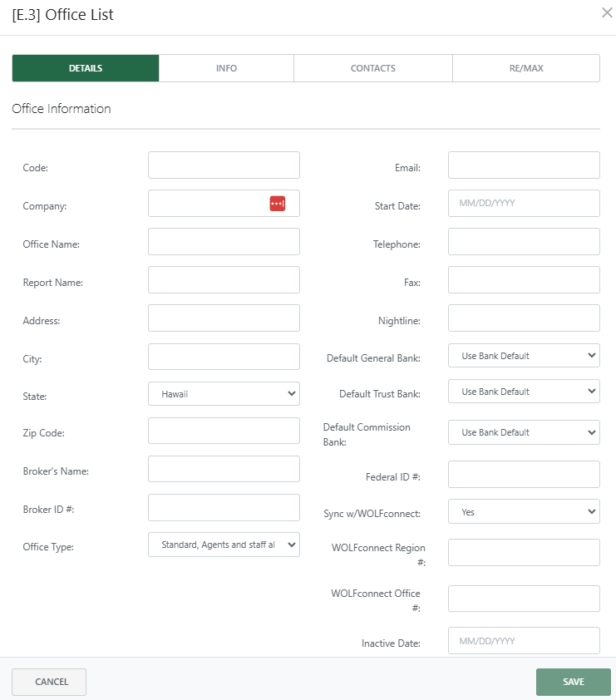Open the Default Trust Bank dropdown
The width and height of the screenshot is (616, 700).
point(523,391)
